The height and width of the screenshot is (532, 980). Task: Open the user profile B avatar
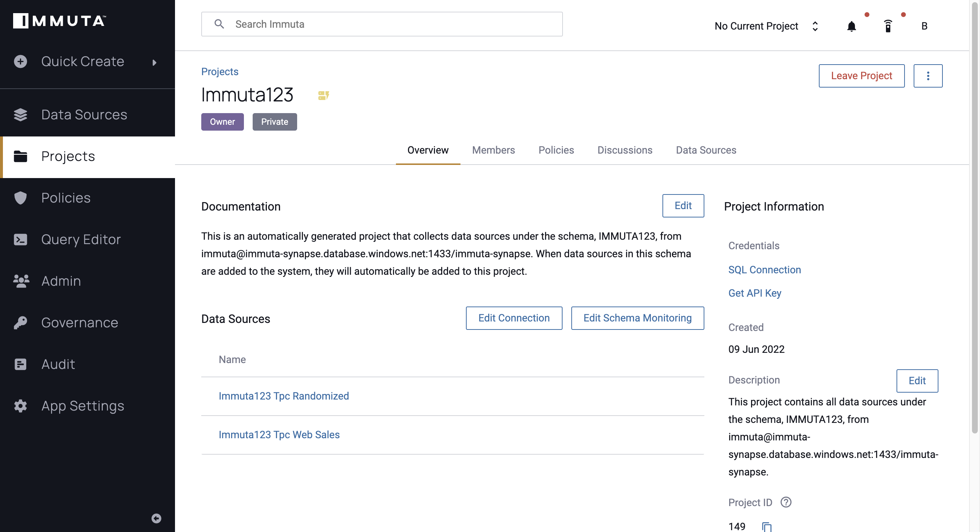pyautogui.click(x=925, y=26)
